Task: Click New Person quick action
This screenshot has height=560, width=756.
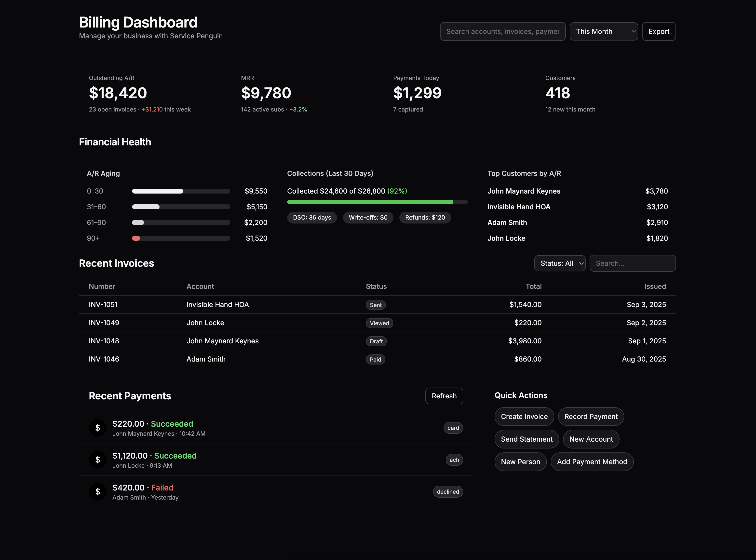Action: point(520,462)
